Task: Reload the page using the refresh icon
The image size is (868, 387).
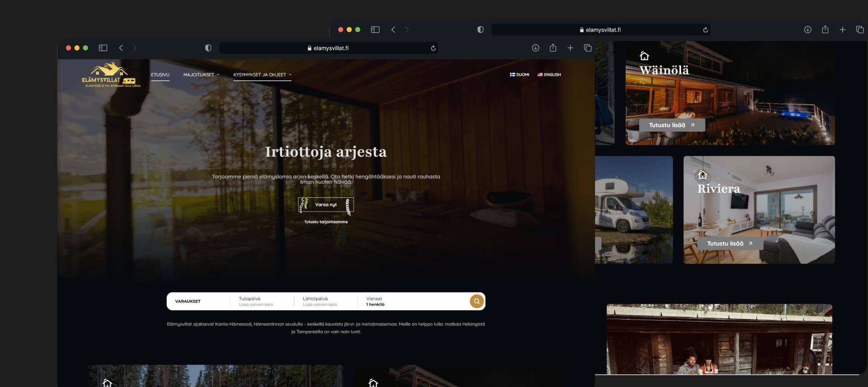Action: click(433, 48)
